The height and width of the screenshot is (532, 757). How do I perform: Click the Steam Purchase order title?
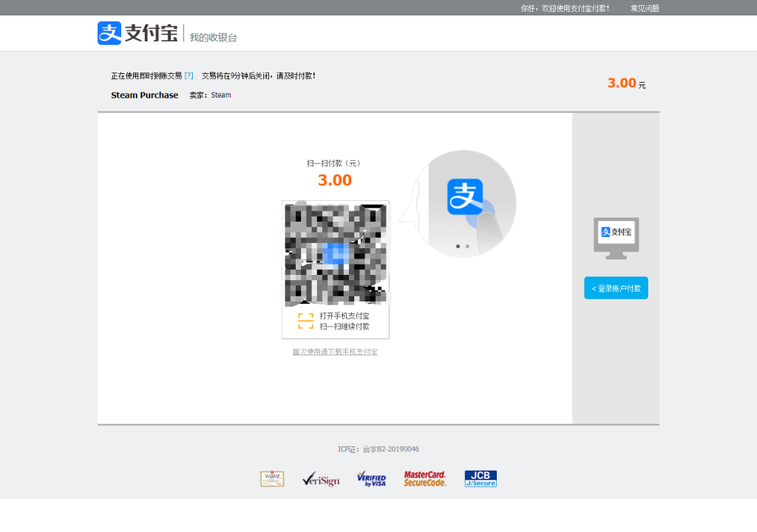tap(144, 95)
